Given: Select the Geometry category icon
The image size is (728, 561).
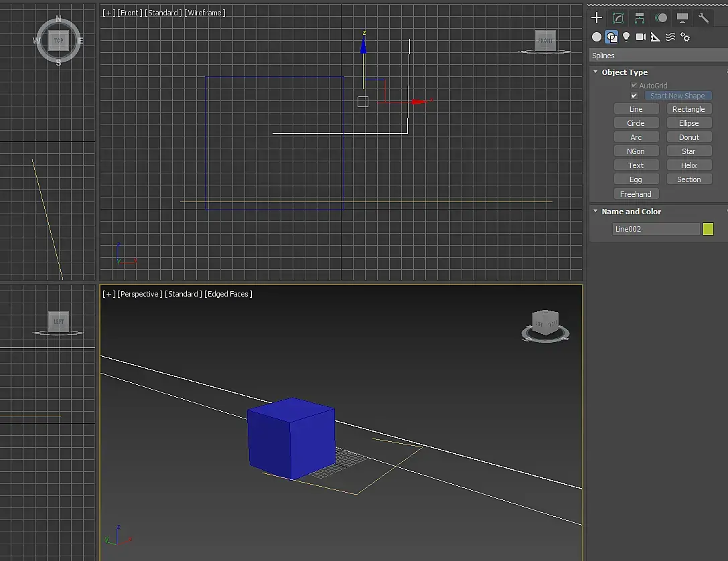Looking at the screenshot, I should pos(597,37).
